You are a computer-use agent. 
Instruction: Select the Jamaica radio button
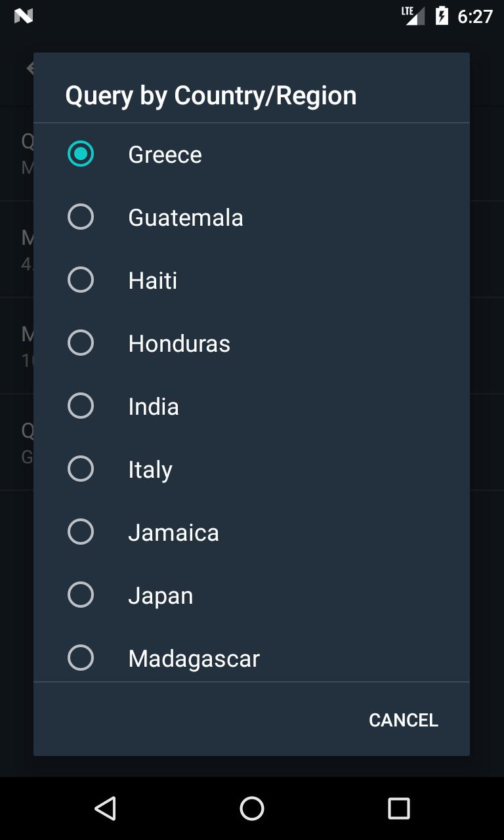(81, 532)
